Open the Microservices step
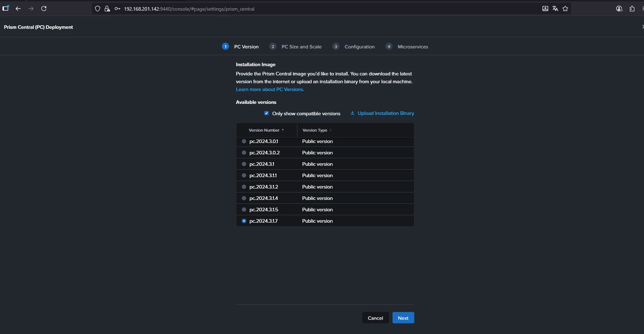The height and width of the screenshot is (334, 644). (x=413, y=47)
